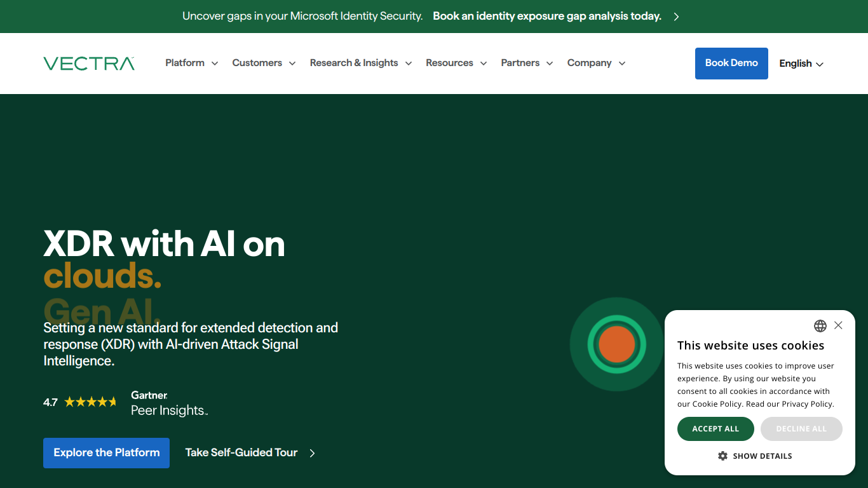Image resolution: width=868 pixels, height=488 pixels.
Task: Accept all cookies
Action: [x=715, y=429]
